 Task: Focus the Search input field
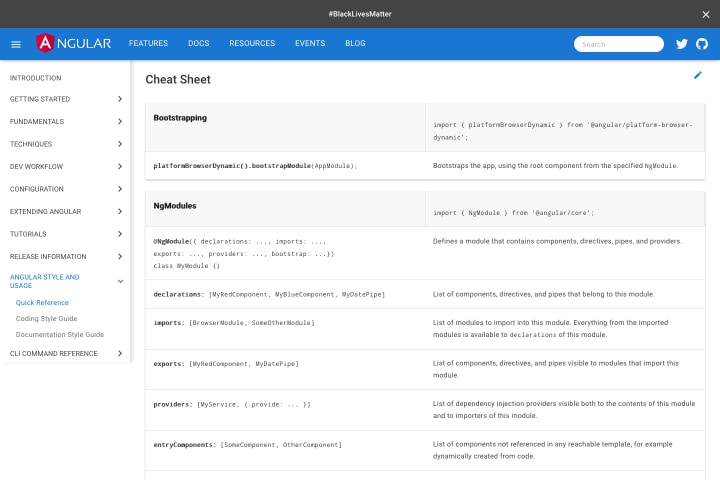(619, 44)
